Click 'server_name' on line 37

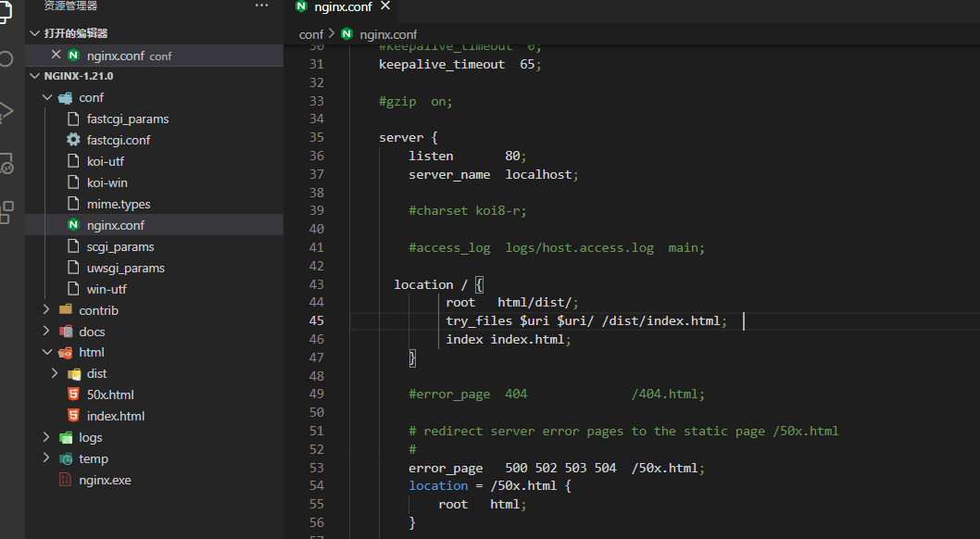click(x=449, y=175)
